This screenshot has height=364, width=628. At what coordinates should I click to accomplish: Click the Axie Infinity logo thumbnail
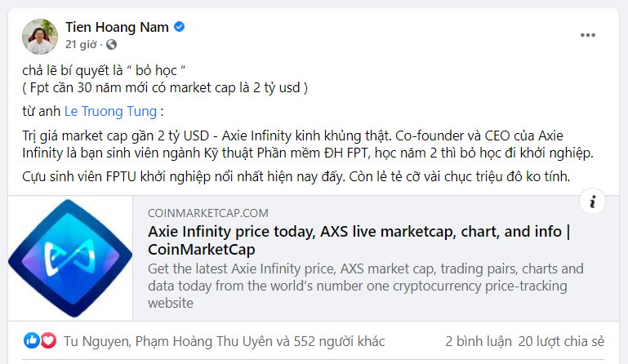pyautogui.click(x=69, y=256)
